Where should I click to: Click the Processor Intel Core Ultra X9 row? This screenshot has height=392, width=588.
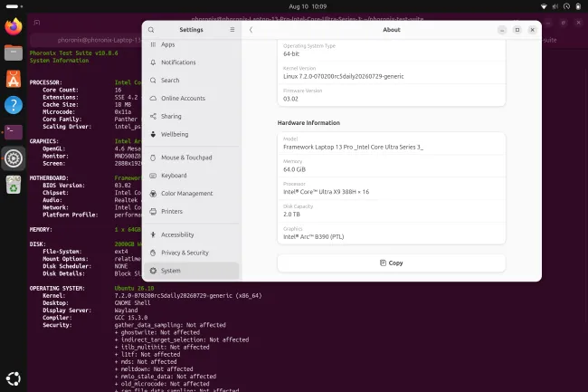click(392, 188)
